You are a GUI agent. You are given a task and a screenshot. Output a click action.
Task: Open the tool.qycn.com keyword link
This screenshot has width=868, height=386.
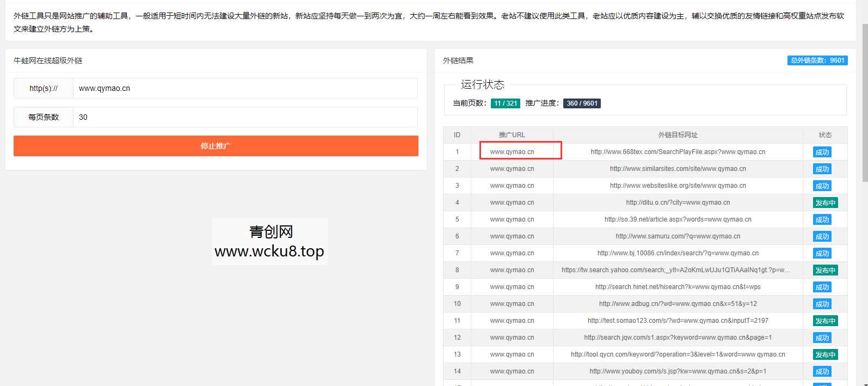coord(678,354)
